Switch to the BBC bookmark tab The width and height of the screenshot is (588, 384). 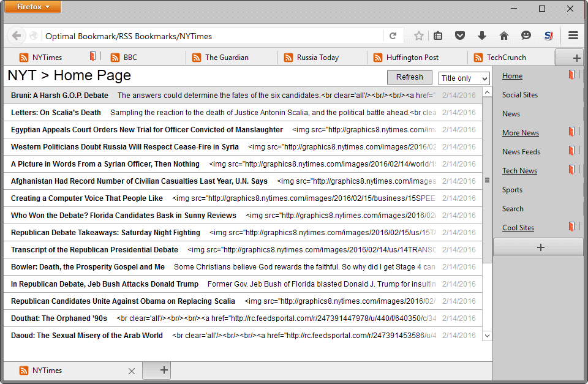130,58
